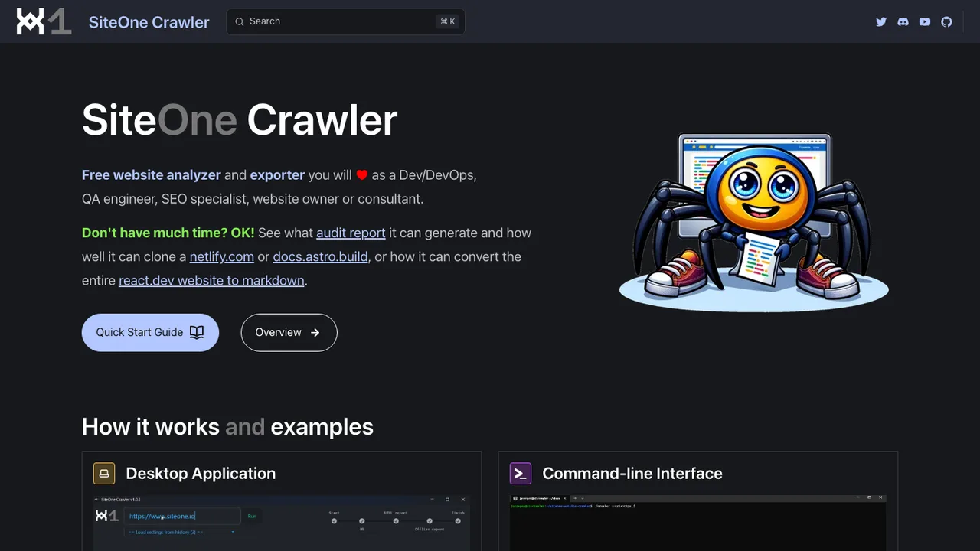Viewport: 980px width, 551px height.
Task: Open the audit report link
Action: click(351, 233)
